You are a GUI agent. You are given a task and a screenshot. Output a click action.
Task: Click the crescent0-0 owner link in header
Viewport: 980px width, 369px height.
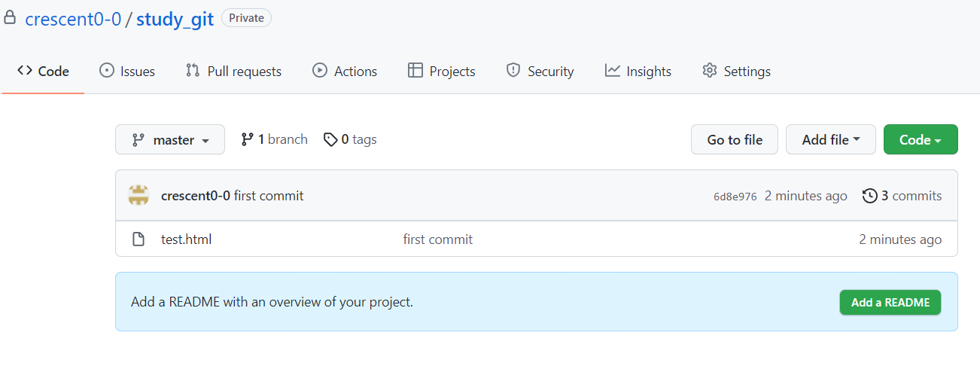click(x=73, y=19)
